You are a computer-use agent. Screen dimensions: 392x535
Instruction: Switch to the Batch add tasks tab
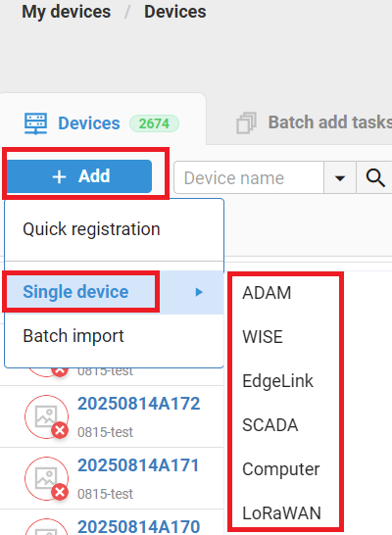(314, 122)
